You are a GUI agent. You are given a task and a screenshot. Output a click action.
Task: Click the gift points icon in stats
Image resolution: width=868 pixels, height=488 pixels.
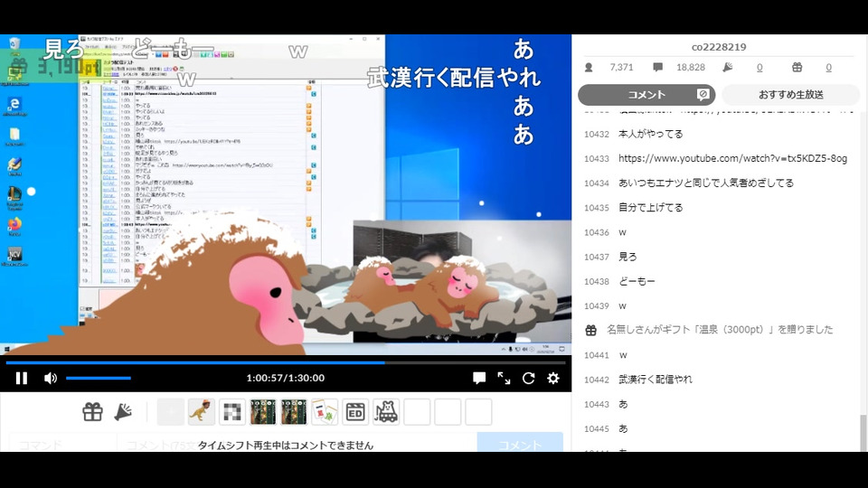tap(797, 68)
